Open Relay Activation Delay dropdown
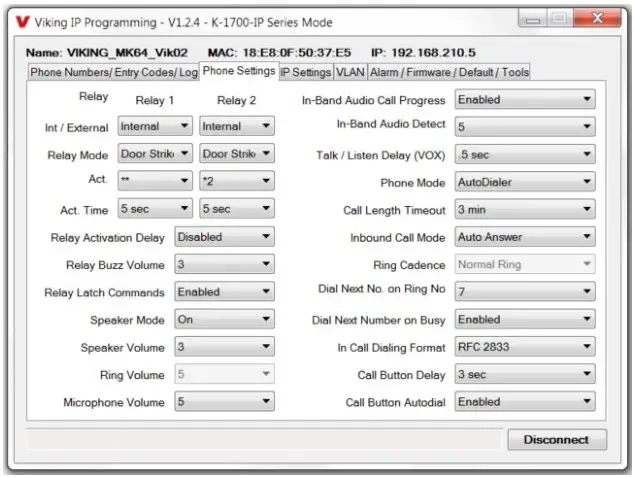Image resolution: width=634 pixels, height=477 pixels. [224, 237]
